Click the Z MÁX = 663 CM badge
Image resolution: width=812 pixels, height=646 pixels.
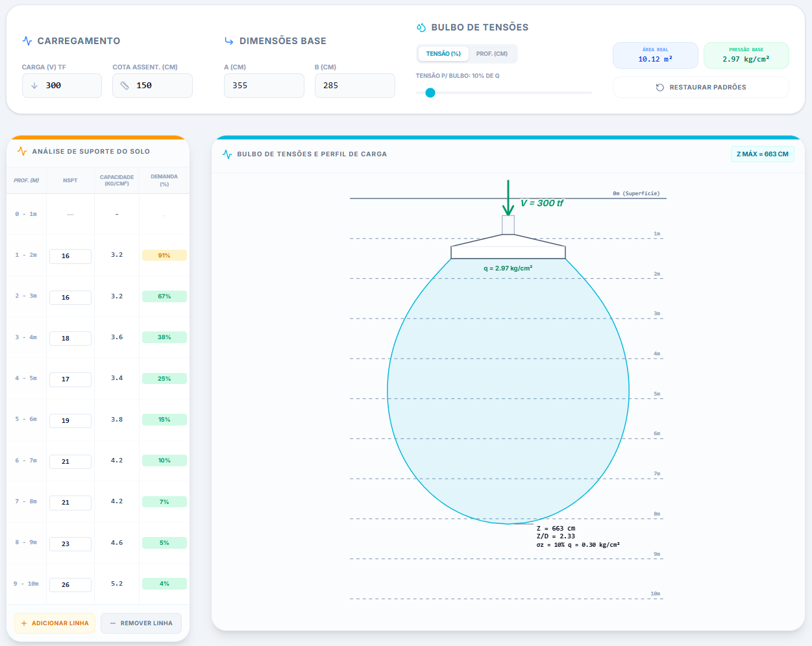pyautogui.click(x=762, y=154)
